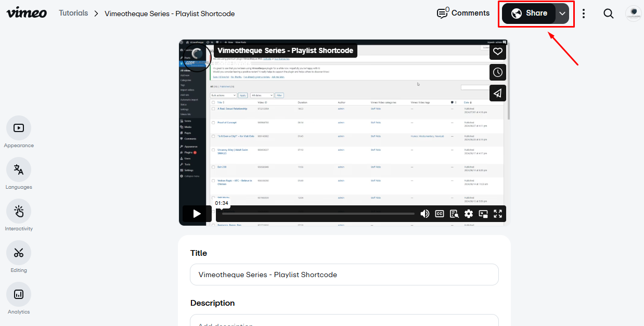This screenshot has width=644, height=326.
Task: Open the transcript icon in player
Action: [454, 214]
